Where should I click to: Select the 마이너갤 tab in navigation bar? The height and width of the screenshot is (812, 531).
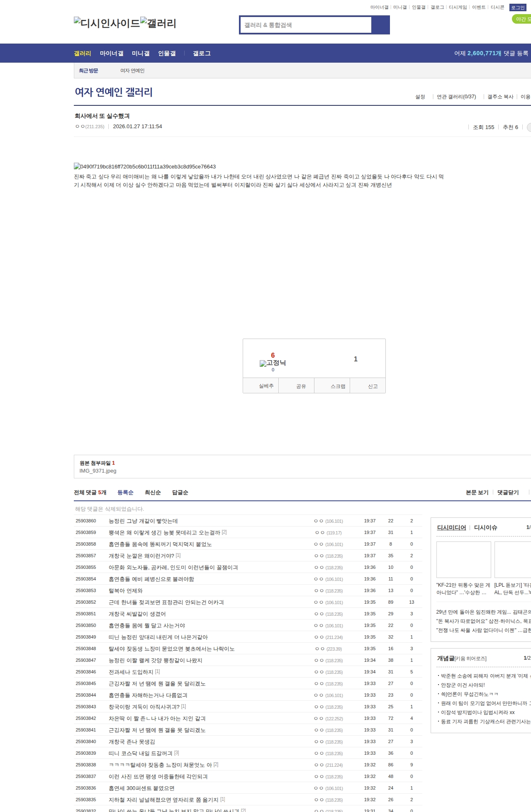click(x=112, y=54)
